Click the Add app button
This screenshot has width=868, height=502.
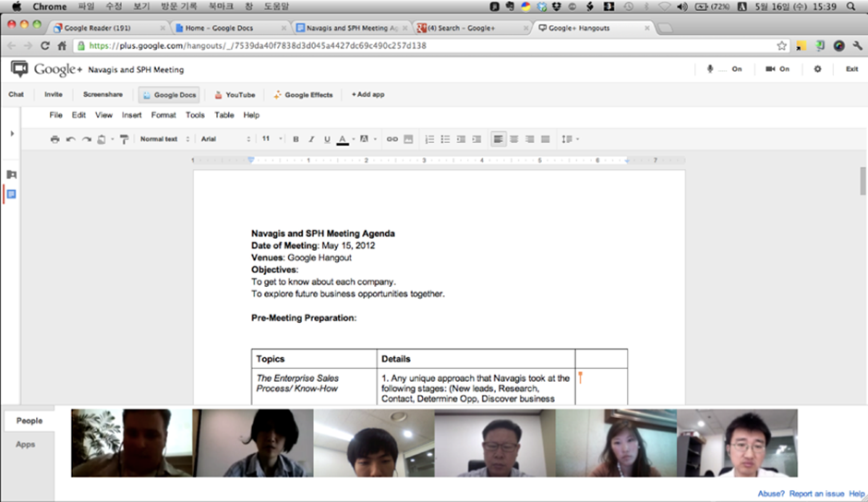(368, 95)
